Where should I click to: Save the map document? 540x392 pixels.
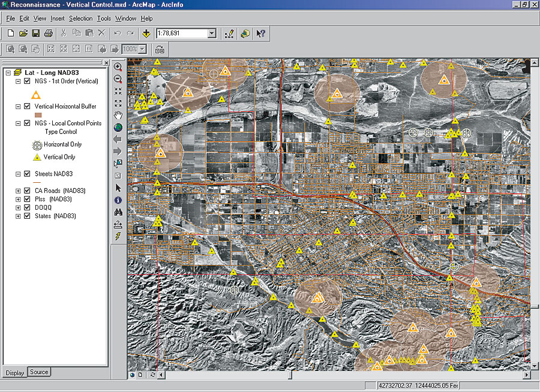[36, 34]
